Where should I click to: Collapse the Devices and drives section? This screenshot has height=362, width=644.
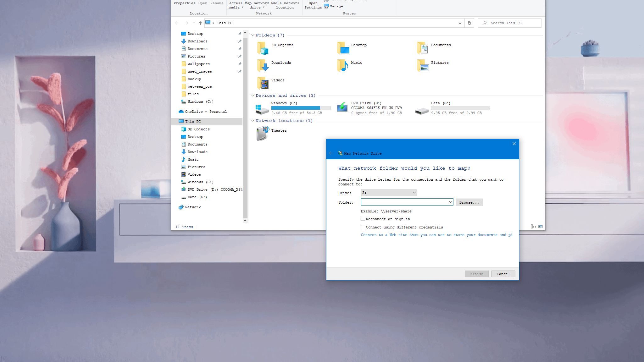point(253,96)
